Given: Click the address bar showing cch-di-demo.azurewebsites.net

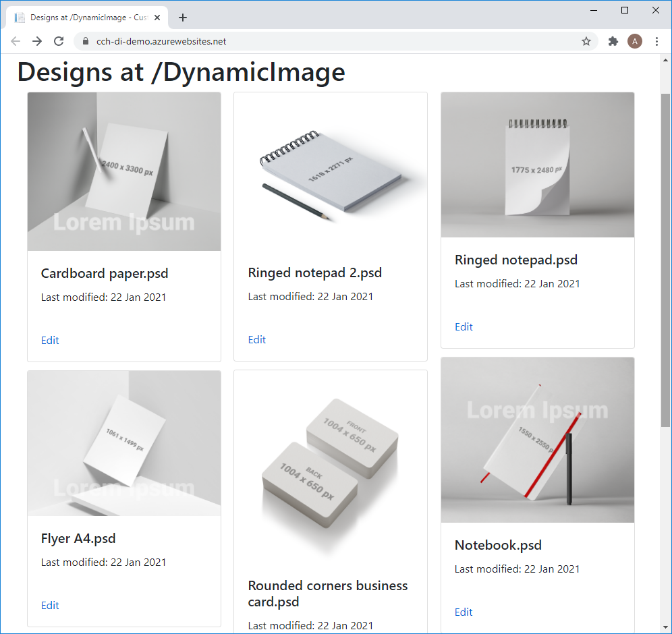Looking at the screenshot, I should point(335,41).
